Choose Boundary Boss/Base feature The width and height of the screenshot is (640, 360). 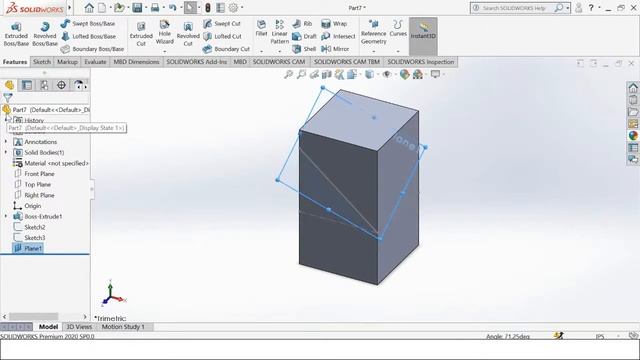92,49
